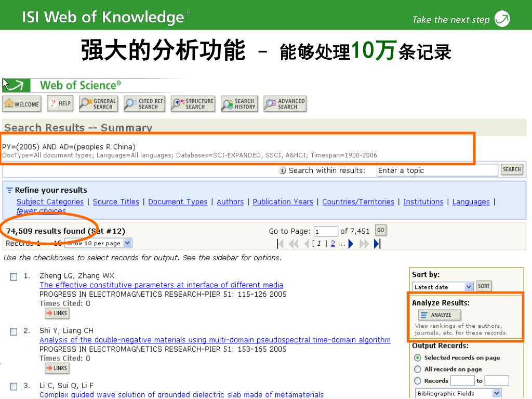Click the Go to Page number field
532x399 pixels.
326,231
